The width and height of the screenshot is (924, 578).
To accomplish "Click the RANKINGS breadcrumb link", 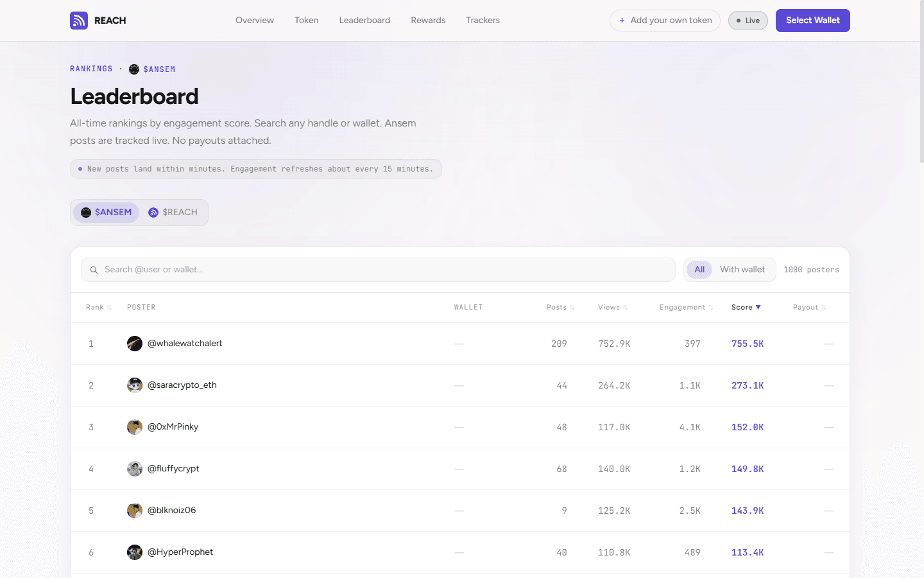I will [x=91, y=69].
